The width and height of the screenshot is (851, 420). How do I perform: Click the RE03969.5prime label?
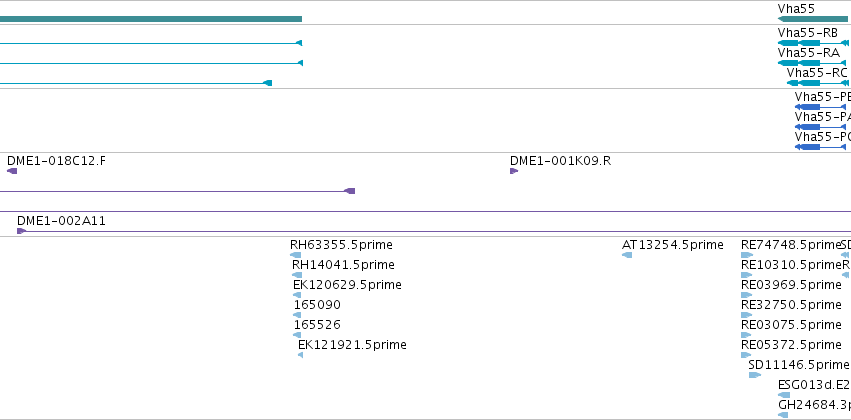[791, 285]
